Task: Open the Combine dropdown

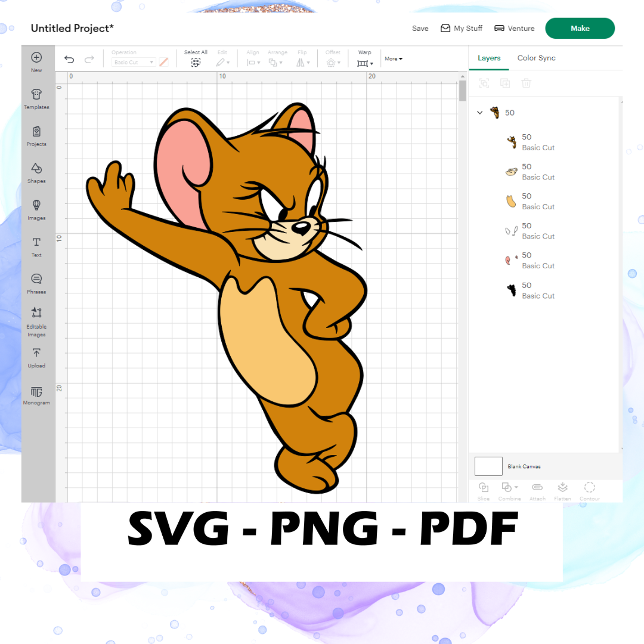Action: click(510, 491)
